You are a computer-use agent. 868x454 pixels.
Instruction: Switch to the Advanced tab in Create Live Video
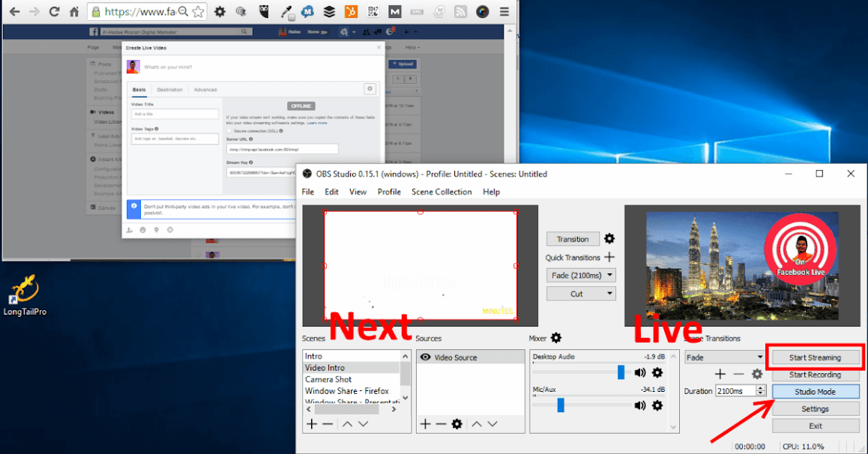tap(205, 90)
